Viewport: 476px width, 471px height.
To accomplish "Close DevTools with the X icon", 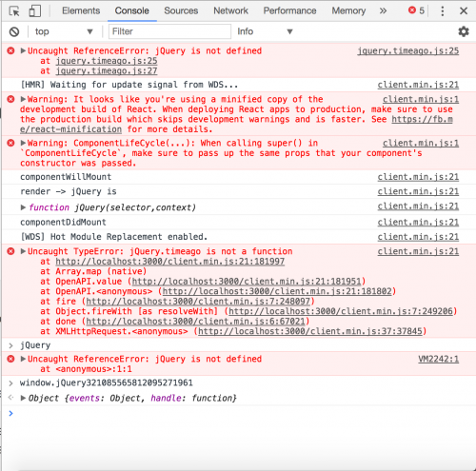I will [464, 11].
